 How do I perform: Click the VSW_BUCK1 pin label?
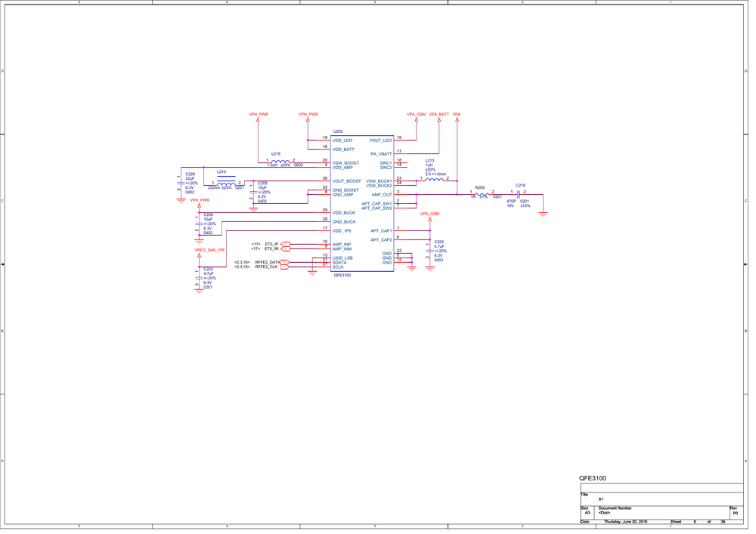(x=379, y=181)
